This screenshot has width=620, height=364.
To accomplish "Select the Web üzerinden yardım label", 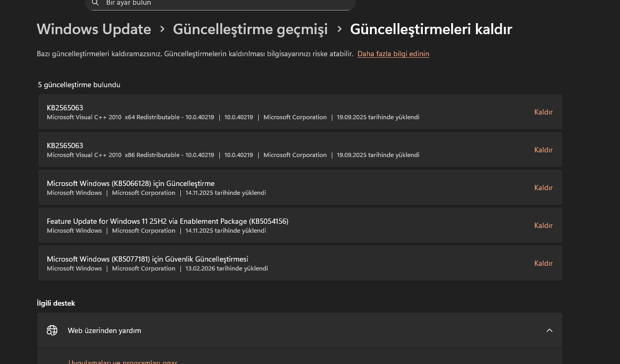I will point(105,331).
